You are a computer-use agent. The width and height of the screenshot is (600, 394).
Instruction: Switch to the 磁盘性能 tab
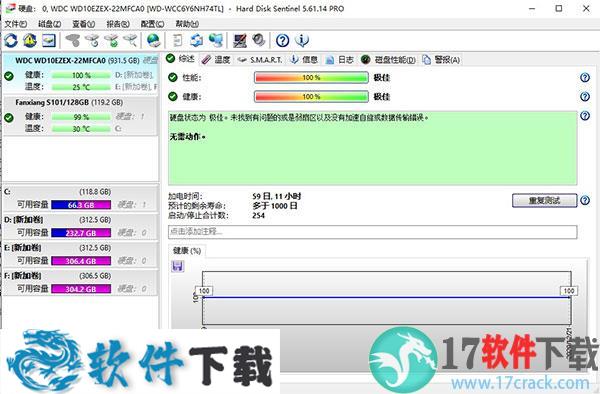[388, 59]
